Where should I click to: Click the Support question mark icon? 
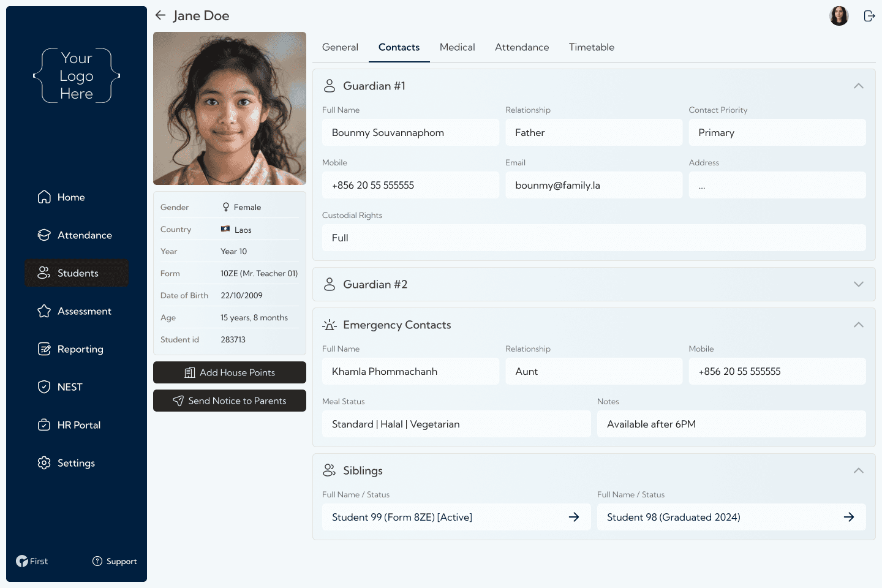[97, 561]
